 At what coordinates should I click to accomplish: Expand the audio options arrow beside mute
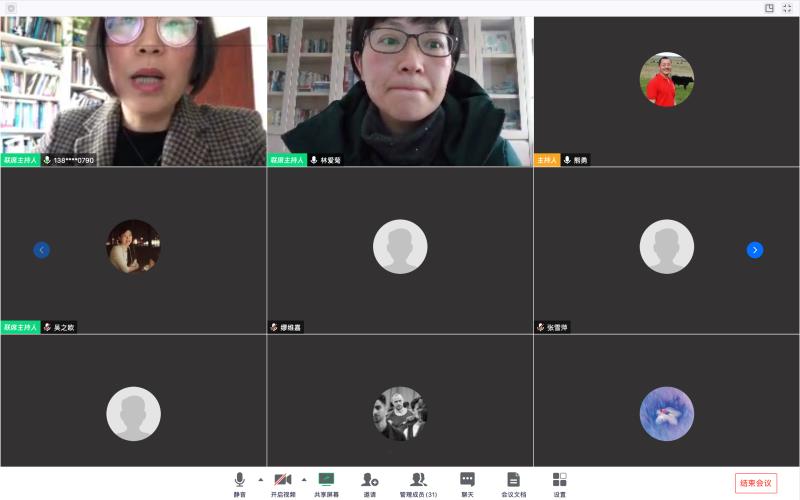tap(261, 479)
